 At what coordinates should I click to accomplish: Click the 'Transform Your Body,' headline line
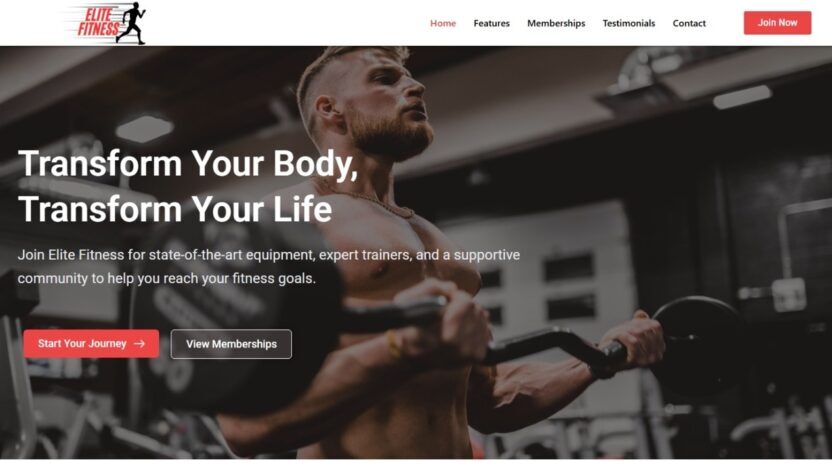click(x=188, y=164)
